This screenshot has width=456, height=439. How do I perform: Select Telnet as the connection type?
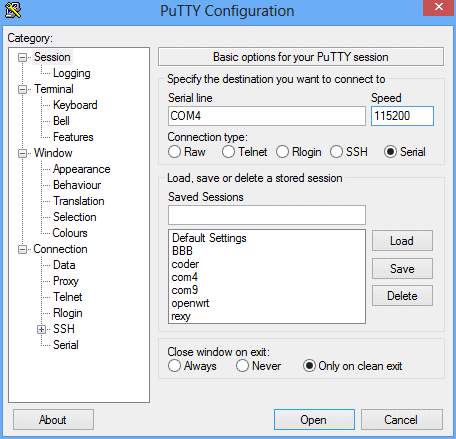point(228,152)
